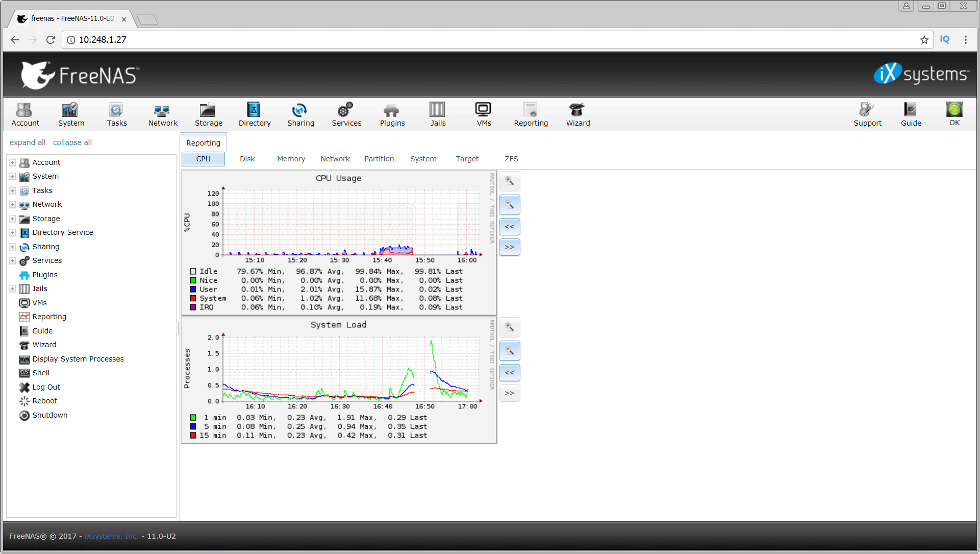This screenshot has width=980, height=554.
Task: Open the Services toolbar icon
Action: [x=346, y=114]
